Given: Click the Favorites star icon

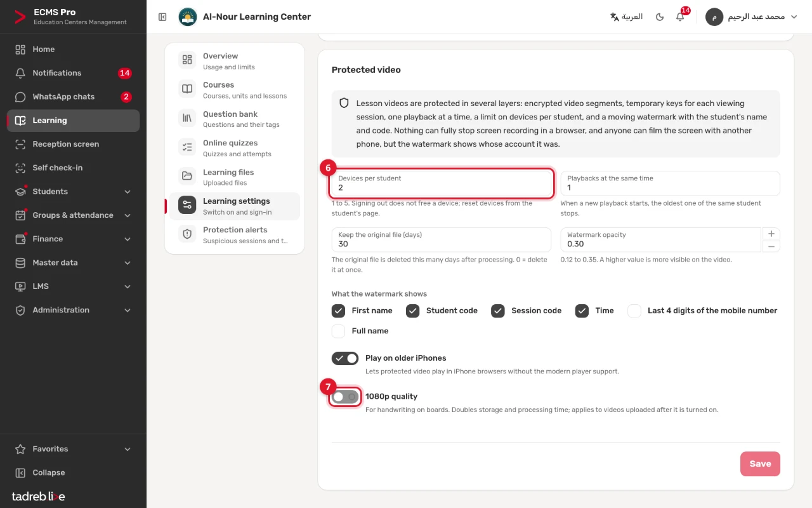Looking at the screenshot, I should (20, 449).
